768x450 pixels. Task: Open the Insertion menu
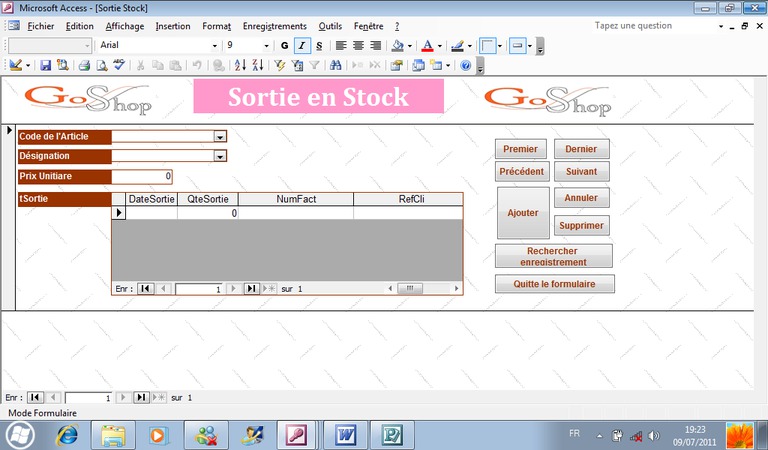(173, 25)
